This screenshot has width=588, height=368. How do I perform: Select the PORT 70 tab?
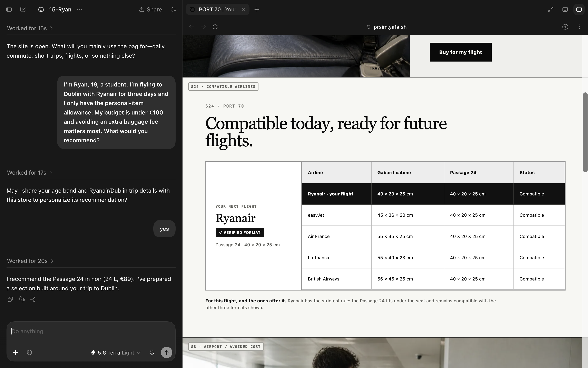coord(217,9)
